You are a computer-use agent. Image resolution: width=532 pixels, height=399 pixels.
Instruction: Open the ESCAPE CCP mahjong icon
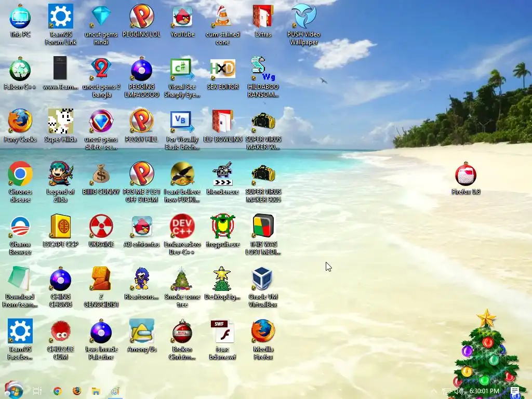pyautogui.click(x=60, y=230)
